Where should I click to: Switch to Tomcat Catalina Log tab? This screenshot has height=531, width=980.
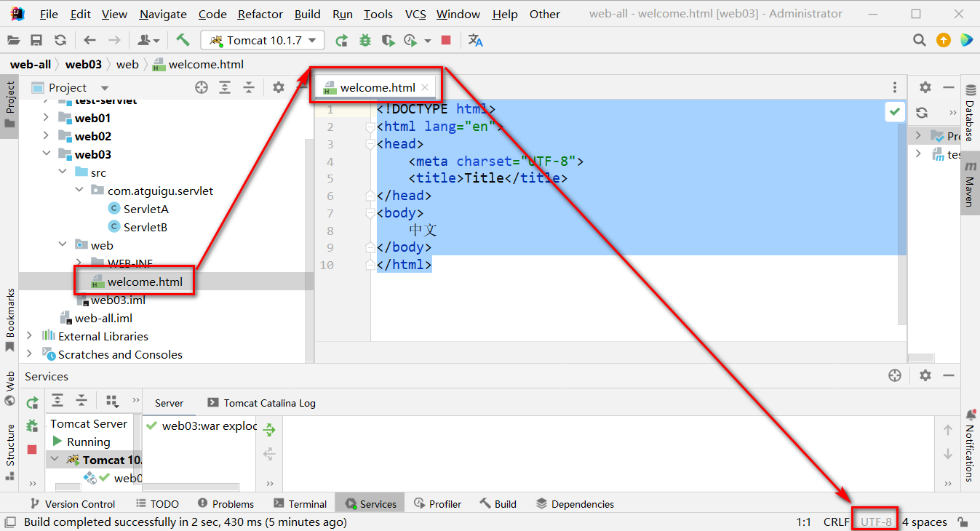pyautogui.click(x=262, y=403)
